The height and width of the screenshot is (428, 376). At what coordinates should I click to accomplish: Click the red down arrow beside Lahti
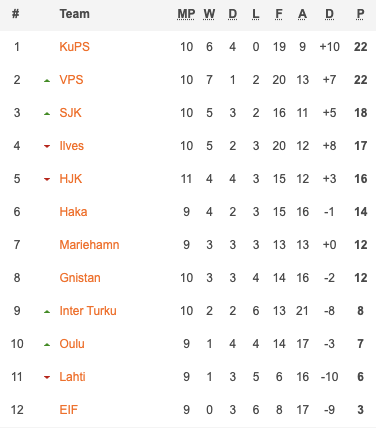coord(47,377)
